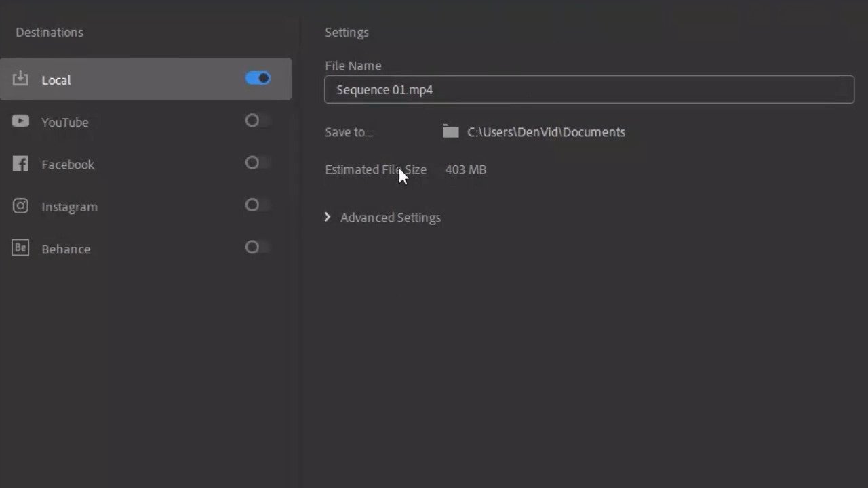
Task: Click the Local download icon
Action: (20, 79)
